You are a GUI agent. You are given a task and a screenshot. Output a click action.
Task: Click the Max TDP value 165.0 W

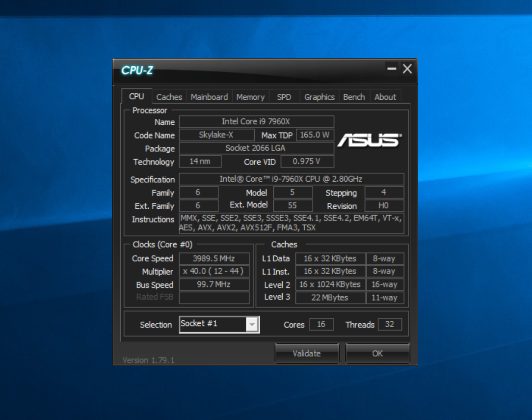pos(315,135)
